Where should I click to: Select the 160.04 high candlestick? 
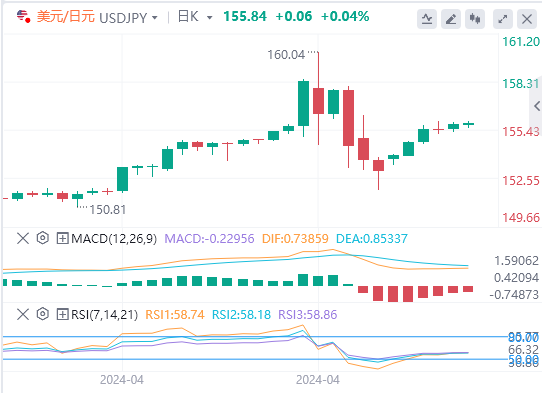318,99
